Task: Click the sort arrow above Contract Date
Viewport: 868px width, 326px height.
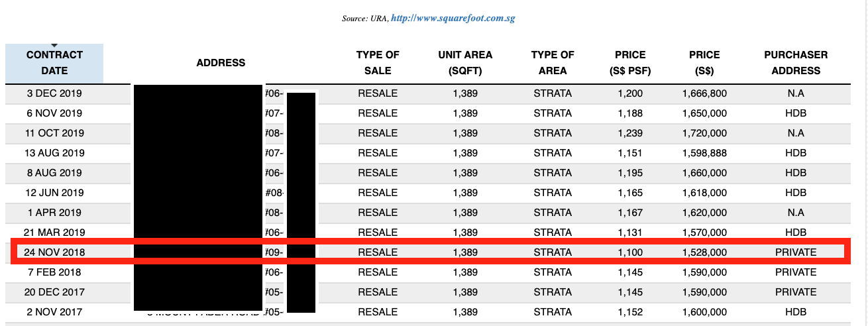Action: coord(54,46)
